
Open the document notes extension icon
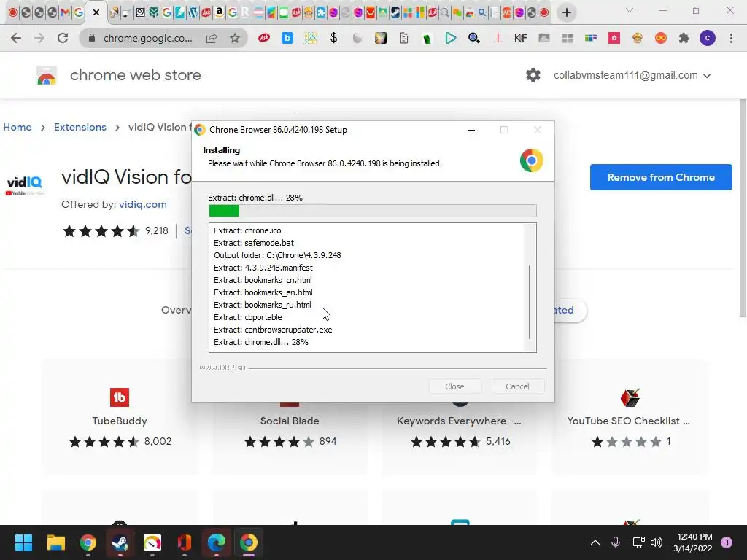click(404, 38)
